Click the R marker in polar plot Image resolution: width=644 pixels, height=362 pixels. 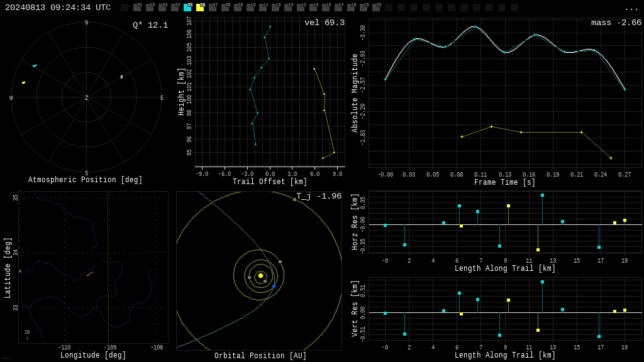121,77
